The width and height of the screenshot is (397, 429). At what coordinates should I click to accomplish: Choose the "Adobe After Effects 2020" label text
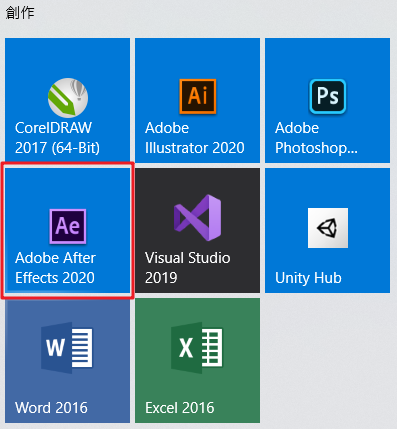[x=55, y=268]
